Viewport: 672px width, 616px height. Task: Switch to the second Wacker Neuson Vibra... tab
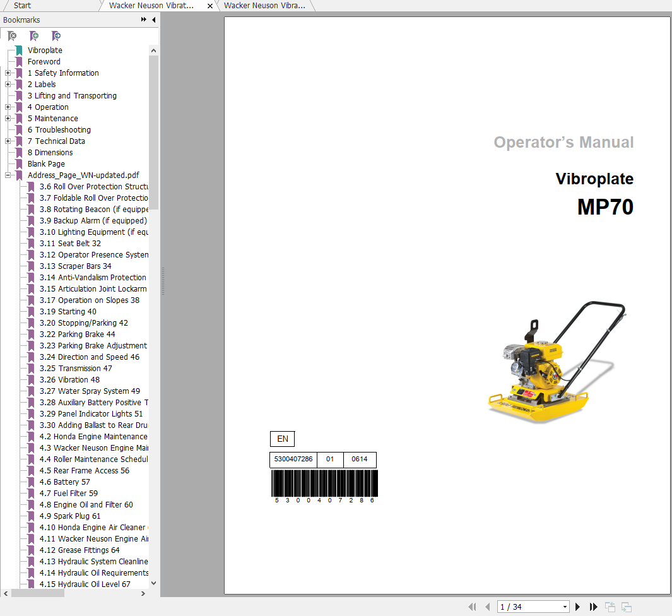[264, 6]
